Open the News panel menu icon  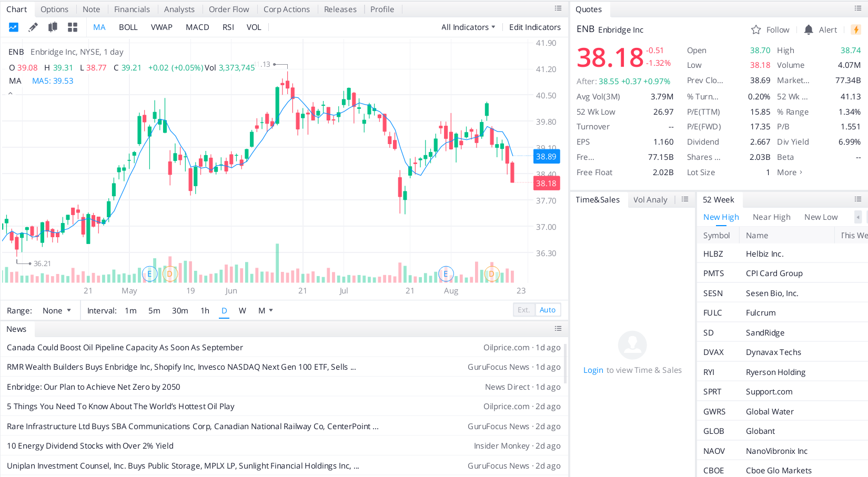(x=558, y=329)
